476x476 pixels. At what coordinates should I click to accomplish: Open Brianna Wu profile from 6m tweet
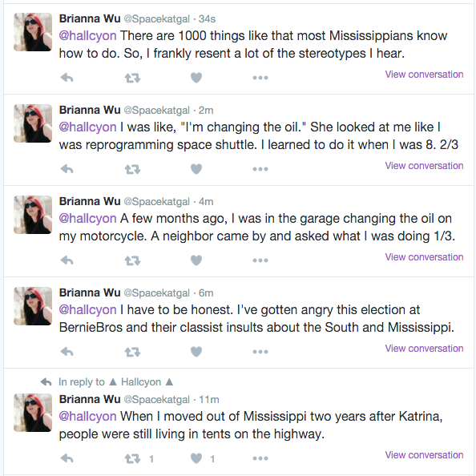pos(90,292)
